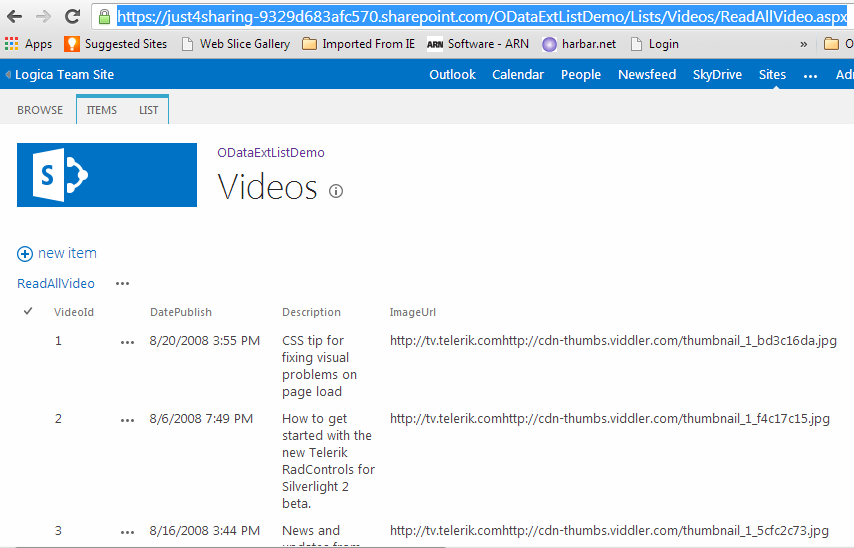Open Newsfeed from the suite bar

pos(647,75)
